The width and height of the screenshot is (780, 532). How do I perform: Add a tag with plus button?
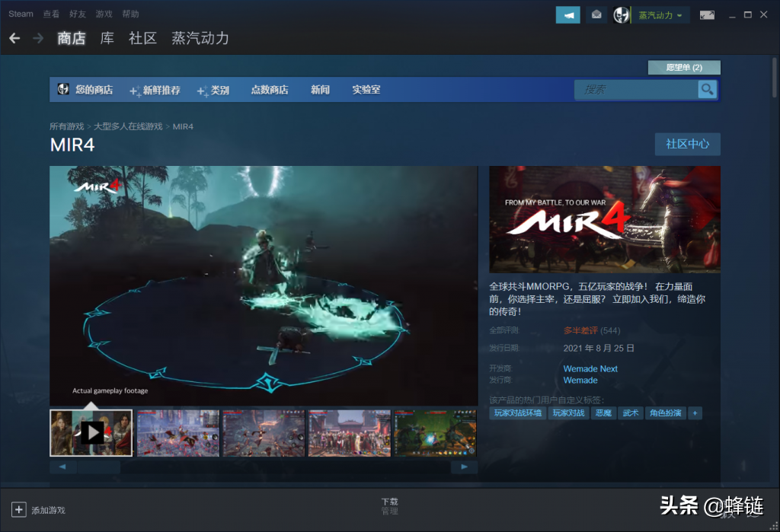(695, 413)
